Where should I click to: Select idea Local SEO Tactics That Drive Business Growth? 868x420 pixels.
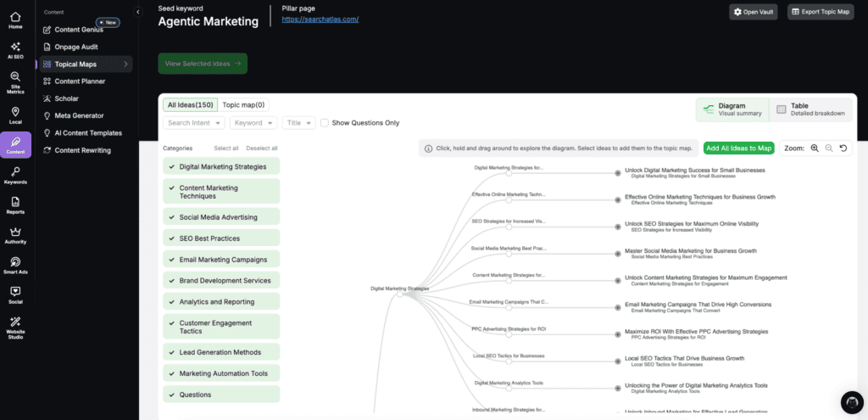[618, 361]
